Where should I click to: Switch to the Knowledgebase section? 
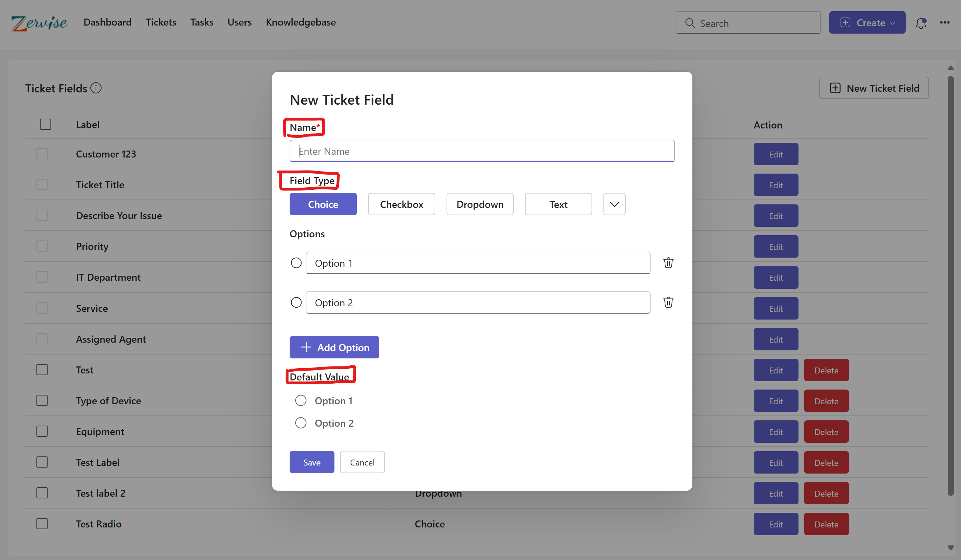301,22
